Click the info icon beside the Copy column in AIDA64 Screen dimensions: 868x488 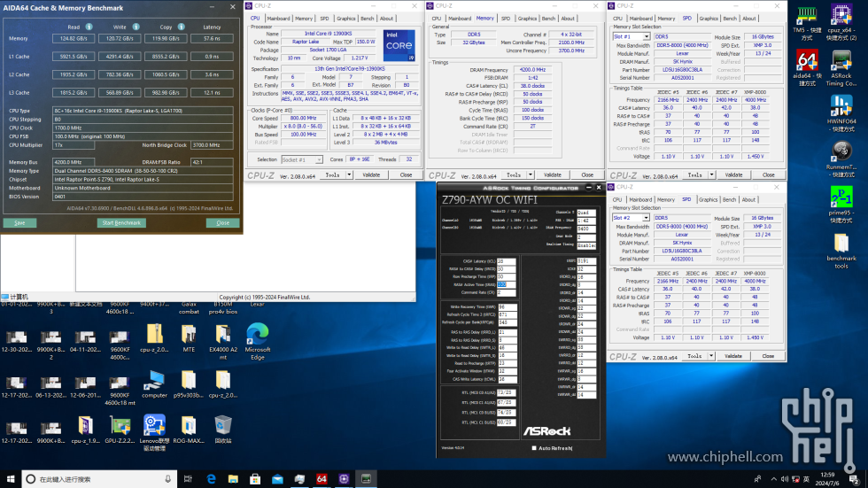(x=181, y=27)
